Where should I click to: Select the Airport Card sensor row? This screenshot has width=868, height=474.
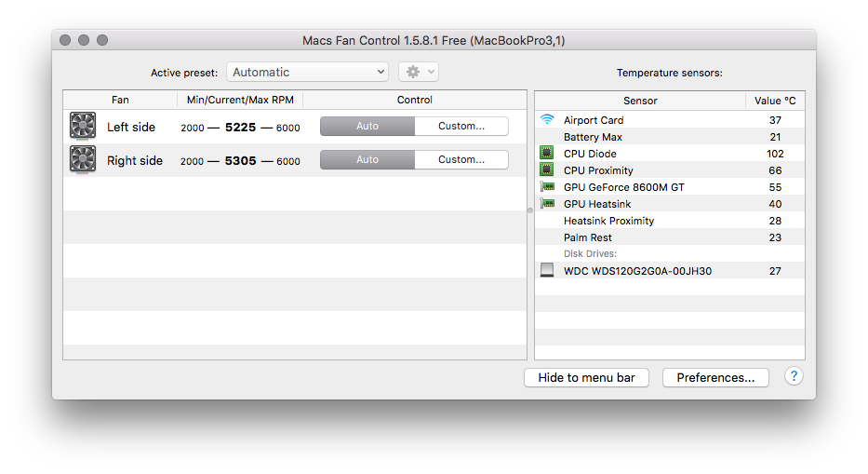(x=670, y=120)
